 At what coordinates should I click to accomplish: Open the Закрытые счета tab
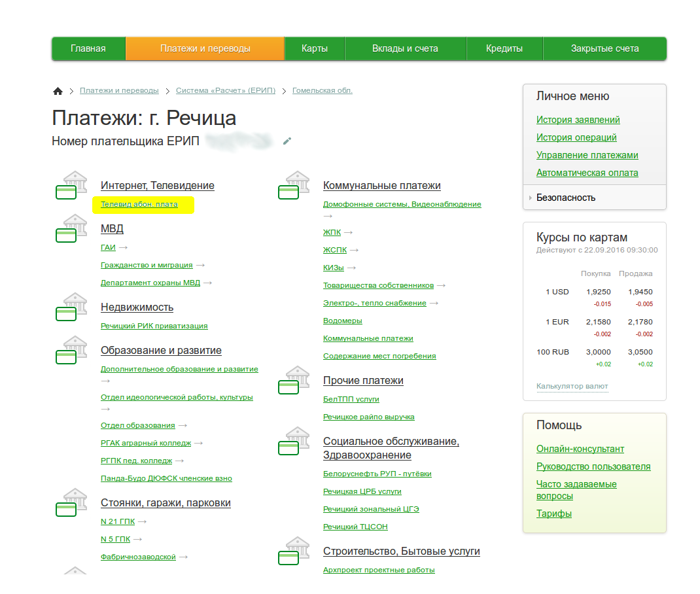605,48
